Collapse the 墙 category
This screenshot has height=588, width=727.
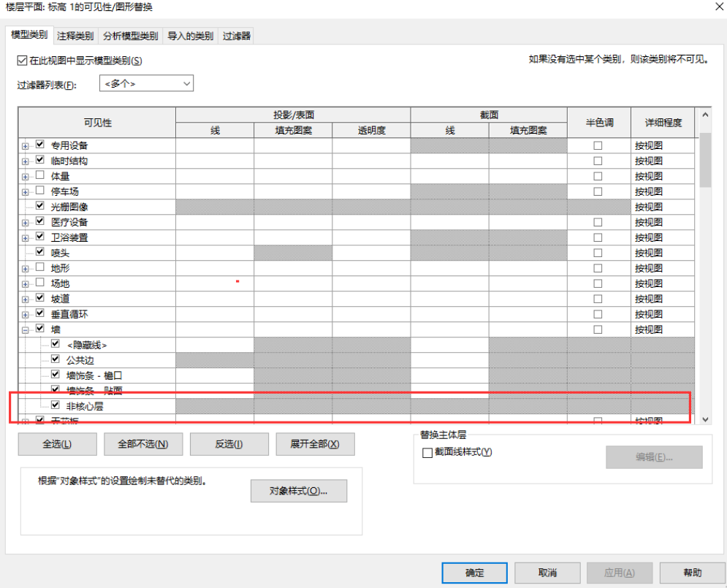(25, 330)
